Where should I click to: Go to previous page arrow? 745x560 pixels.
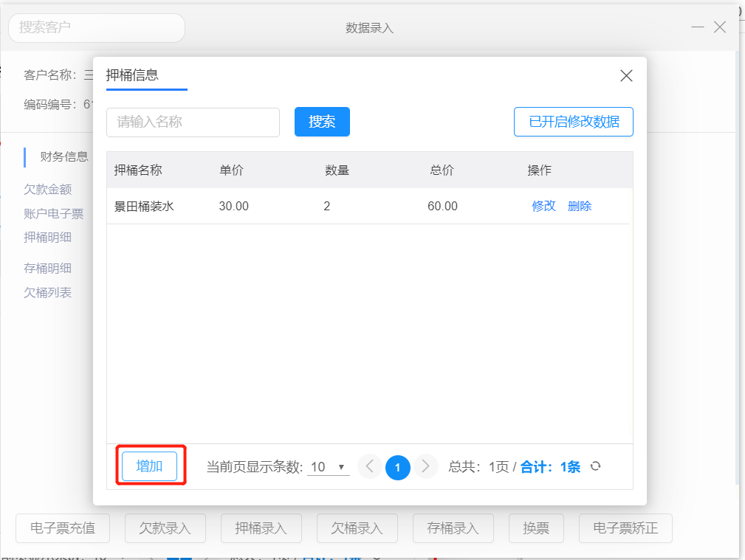coord(370,466)
